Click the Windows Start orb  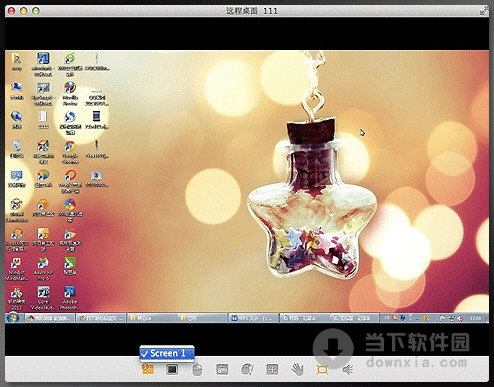tap(13, 318)
